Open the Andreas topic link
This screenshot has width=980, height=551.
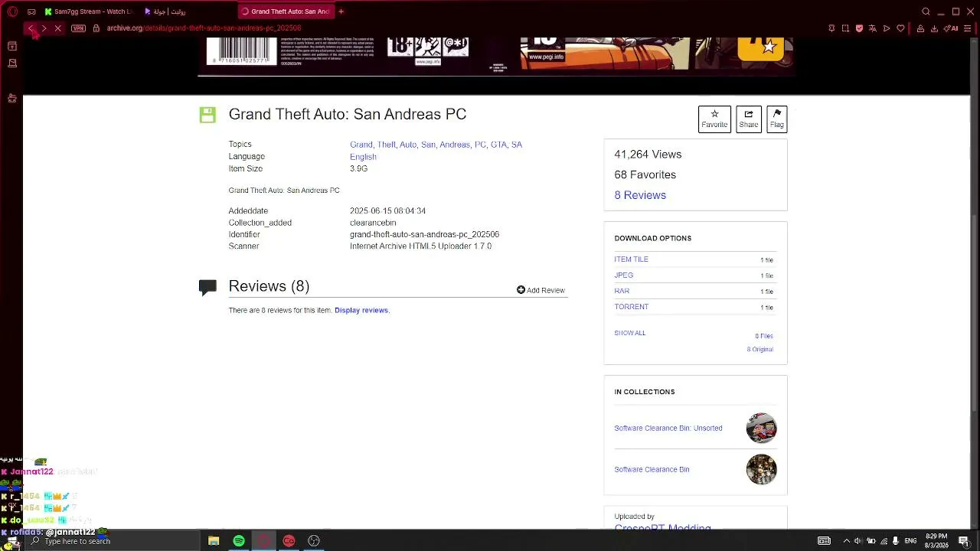[456, 145]
